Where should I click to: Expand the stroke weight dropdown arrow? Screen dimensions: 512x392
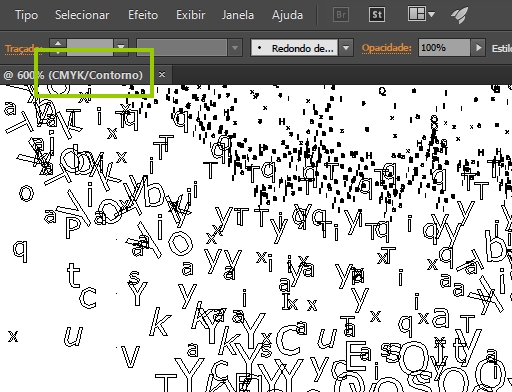pos(121,48)
